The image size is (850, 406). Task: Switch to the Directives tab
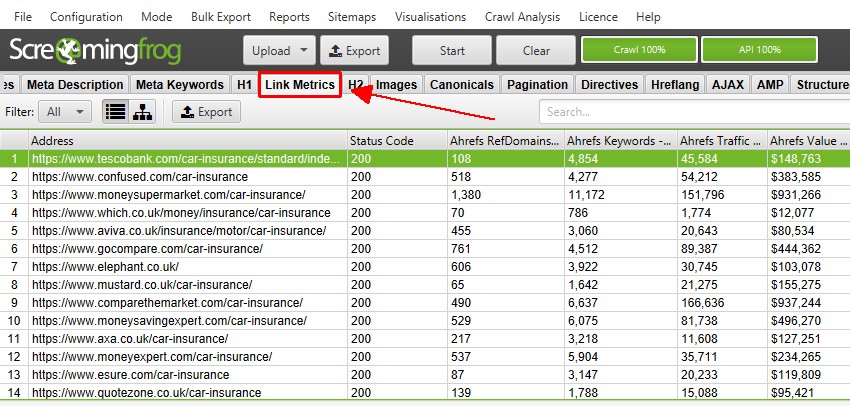tap(609, 85)
